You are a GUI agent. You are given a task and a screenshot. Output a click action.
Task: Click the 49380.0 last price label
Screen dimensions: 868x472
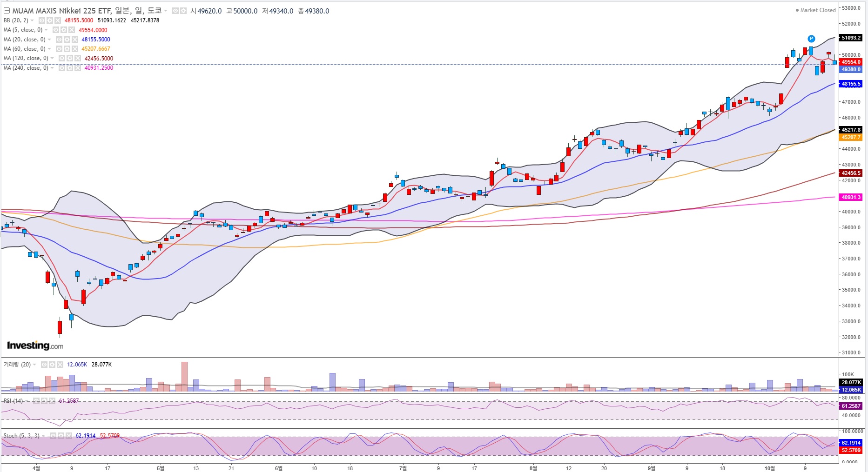(851, 69)
